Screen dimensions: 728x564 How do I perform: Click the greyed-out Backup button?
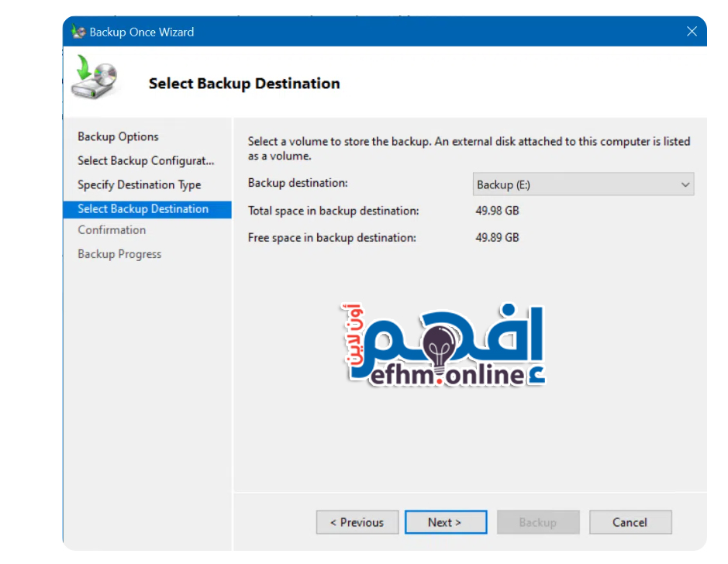click(537, 522)
